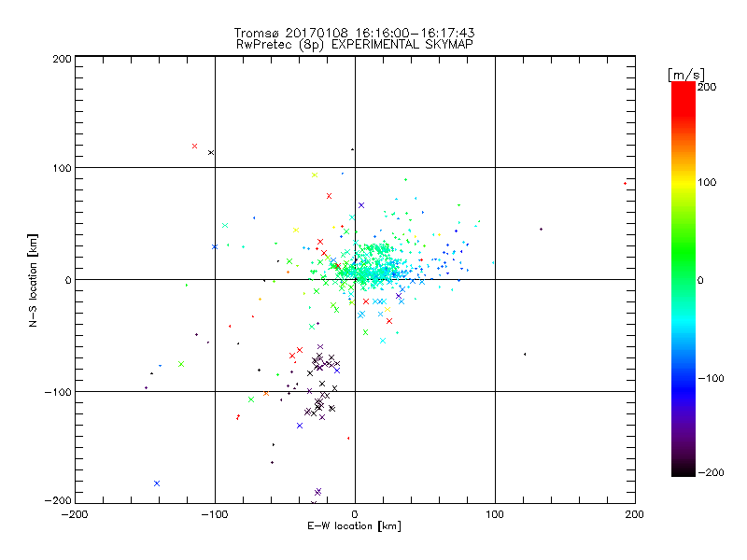Click the "N-S location [km]" axis label
The height and width of the screenshot is (560, 747).
[x=33, y=281]
